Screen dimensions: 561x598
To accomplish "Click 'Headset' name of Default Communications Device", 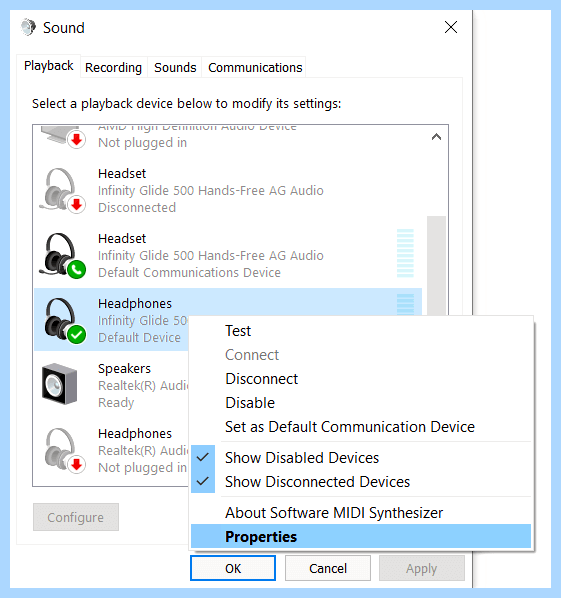I will pyautogui.click(x=122, y=238).
